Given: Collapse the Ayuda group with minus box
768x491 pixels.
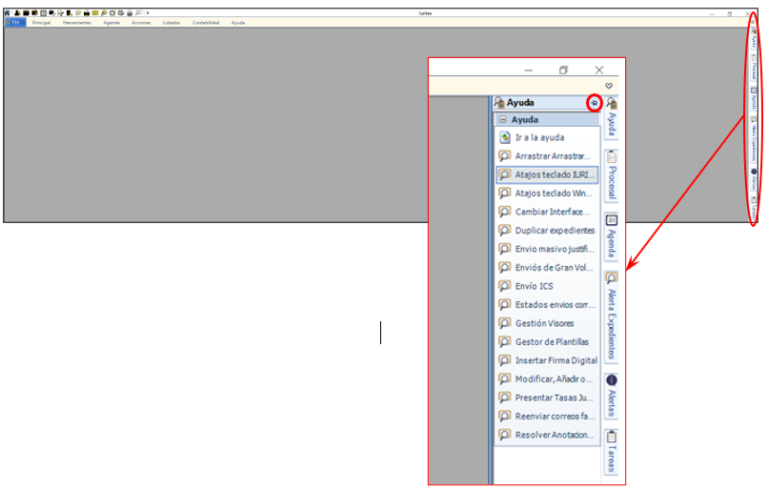Looking at the screenshot, I should [x=502, y=119].
